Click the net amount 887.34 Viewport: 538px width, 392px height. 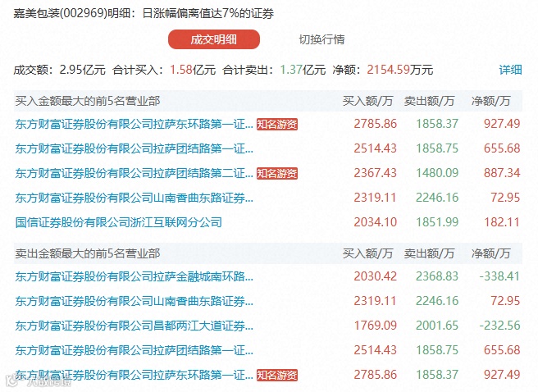pyautogui.click(x=502, y=173)
